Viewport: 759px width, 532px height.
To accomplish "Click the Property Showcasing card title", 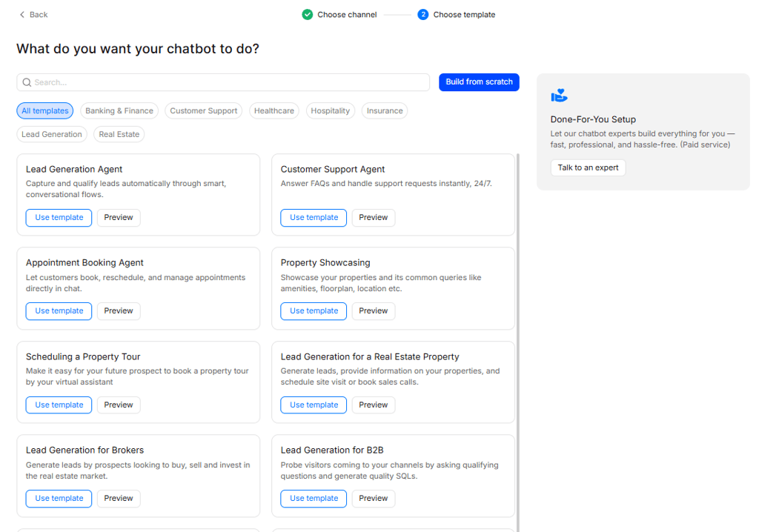I will (325, 262).
